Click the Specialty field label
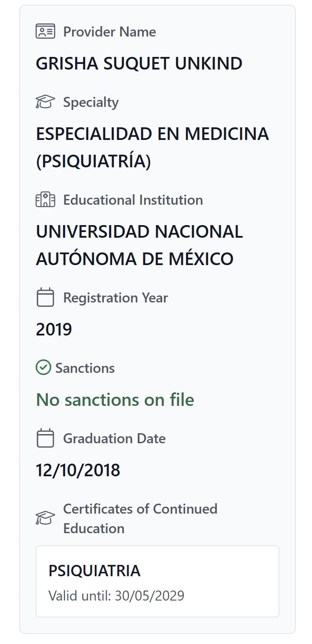Image resolution: width=312 pixels, height=644 pixels. pos(90,102)
